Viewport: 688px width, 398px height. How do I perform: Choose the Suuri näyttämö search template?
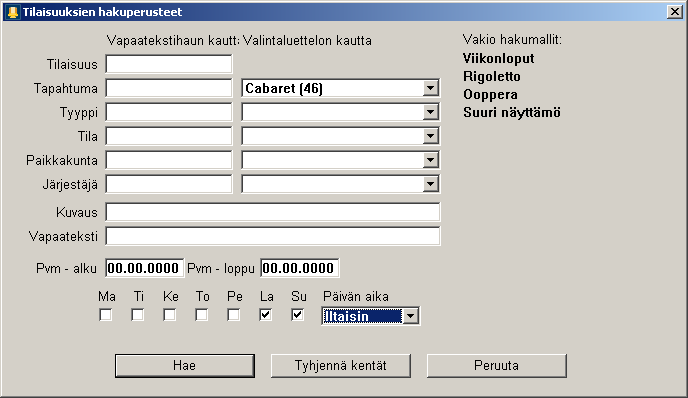(x=512, y=112)
